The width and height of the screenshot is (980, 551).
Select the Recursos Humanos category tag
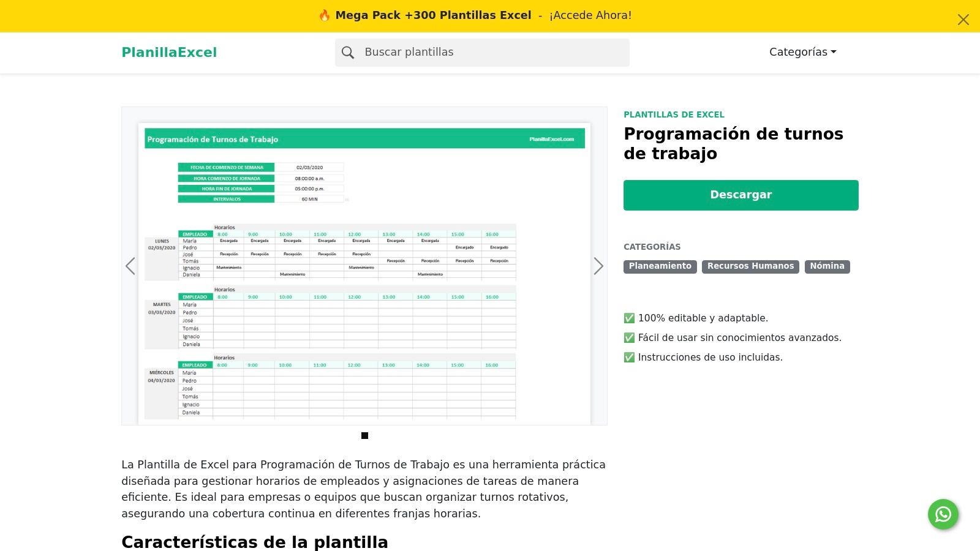pyautogui.click(x=750, y=266)
